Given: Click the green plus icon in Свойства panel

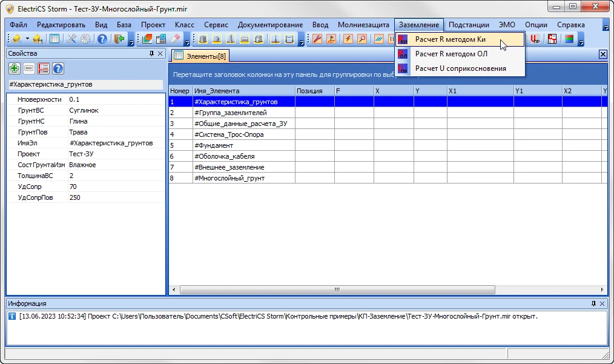Looking at the screenshot, I should 15,68.
